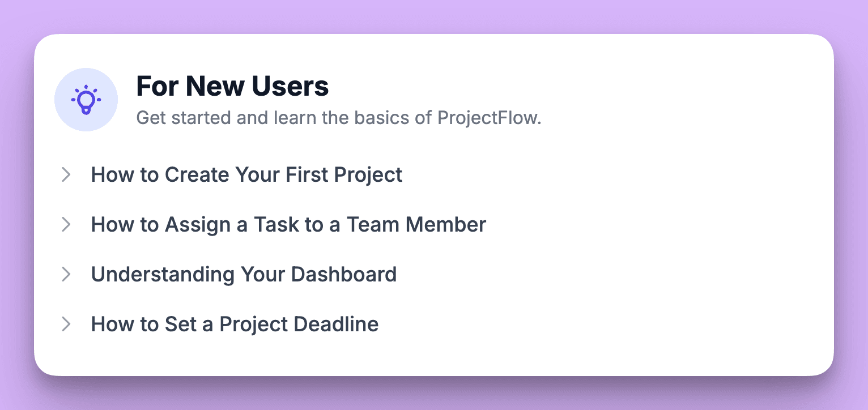Click the chevron preceding the project creation guide
Viewport: 868px width, 410px height.
tap(66, 174)
